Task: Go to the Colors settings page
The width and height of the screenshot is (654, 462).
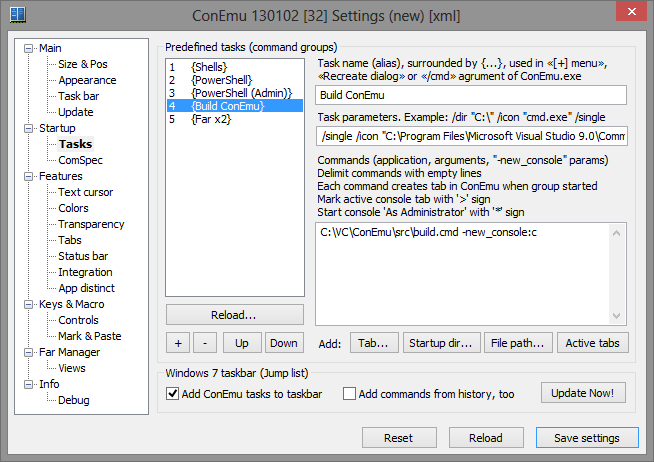Action: tap(73, 208)
